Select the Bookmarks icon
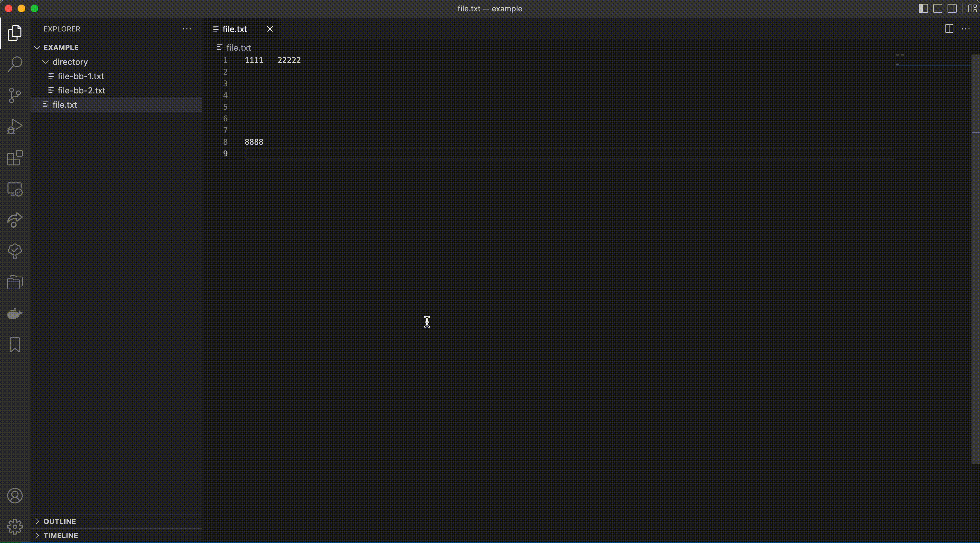This screenshot has width=980, height=543. (15, 344)
